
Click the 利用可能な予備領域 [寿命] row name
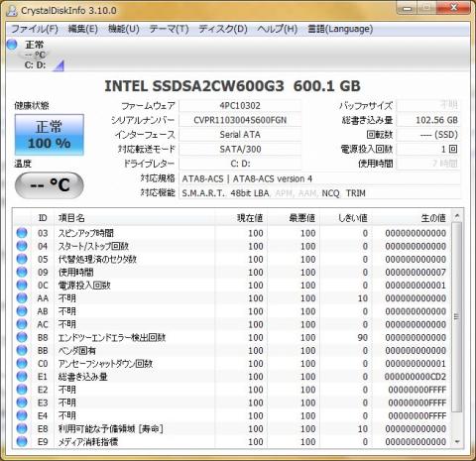(111, 428)
